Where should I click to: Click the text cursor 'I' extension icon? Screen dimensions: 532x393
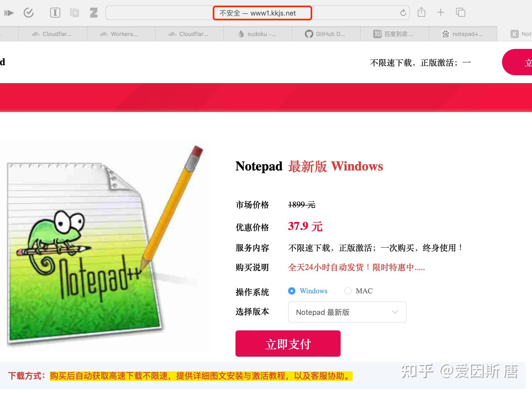(55, 13)
